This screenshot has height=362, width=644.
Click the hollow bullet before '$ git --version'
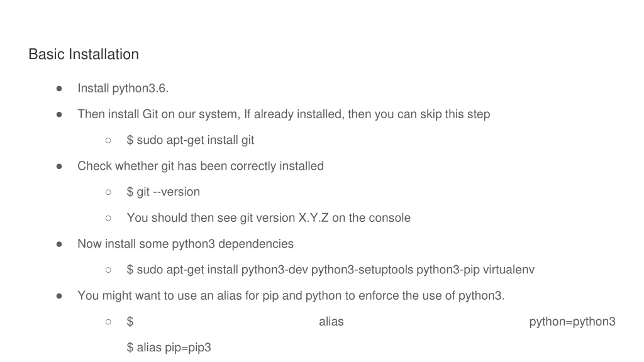tap(108, 192)
